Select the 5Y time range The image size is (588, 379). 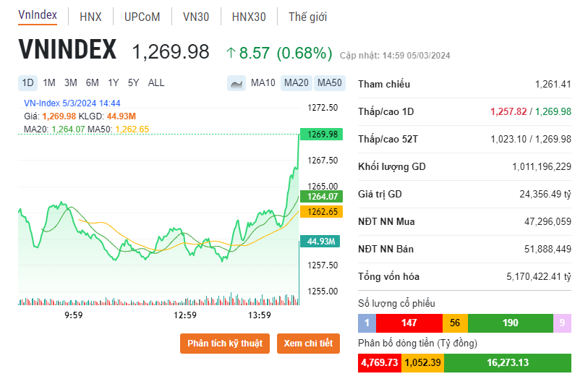pyautogui.click(x=134, y=83)
